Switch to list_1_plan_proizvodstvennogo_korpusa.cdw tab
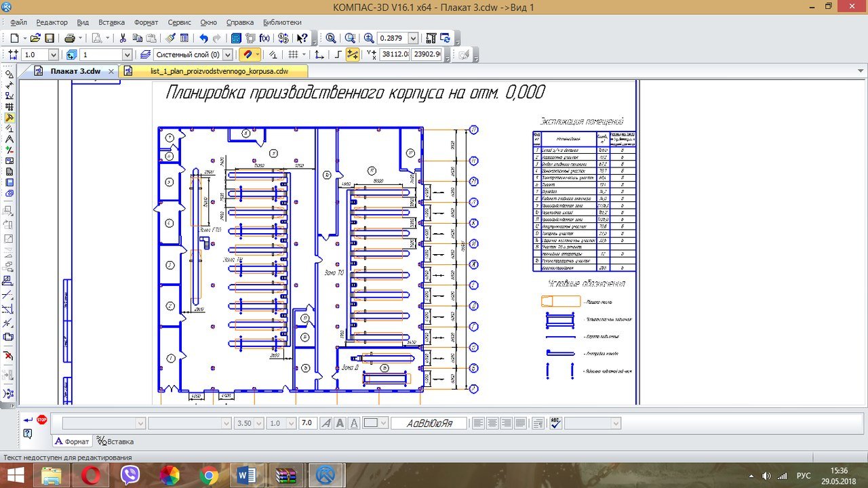Screen dimensions: 868x488 tap(218, 71)
